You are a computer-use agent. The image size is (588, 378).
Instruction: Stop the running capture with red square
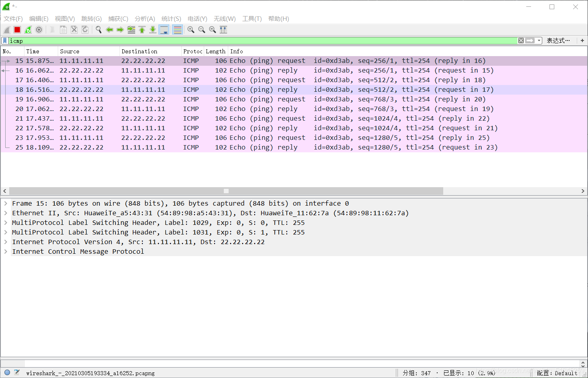[17, 30]
